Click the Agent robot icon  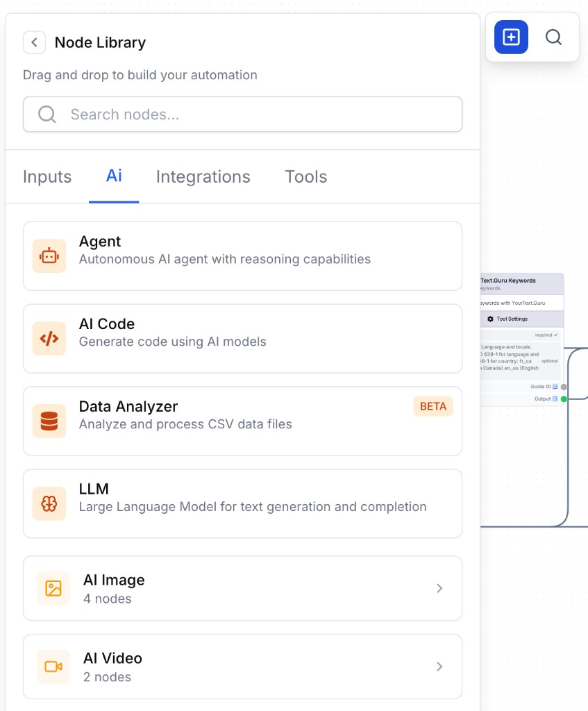[x=49, y=256]
